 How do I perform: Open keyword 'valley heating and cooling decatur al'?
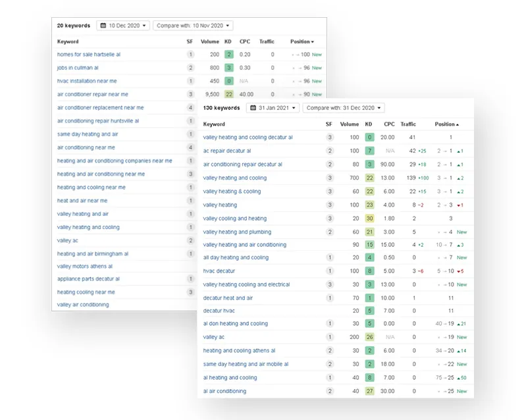point(248,137)
